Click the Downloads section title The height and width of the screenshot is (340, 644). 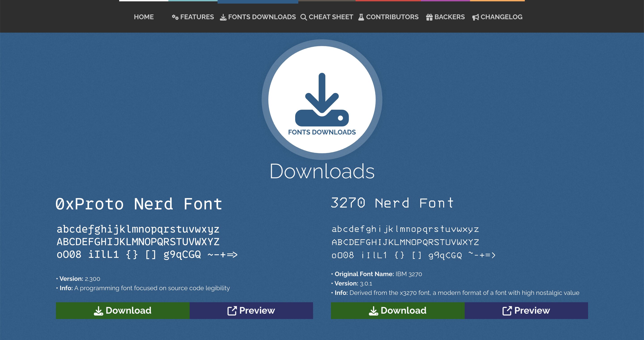tap(322, 171)
